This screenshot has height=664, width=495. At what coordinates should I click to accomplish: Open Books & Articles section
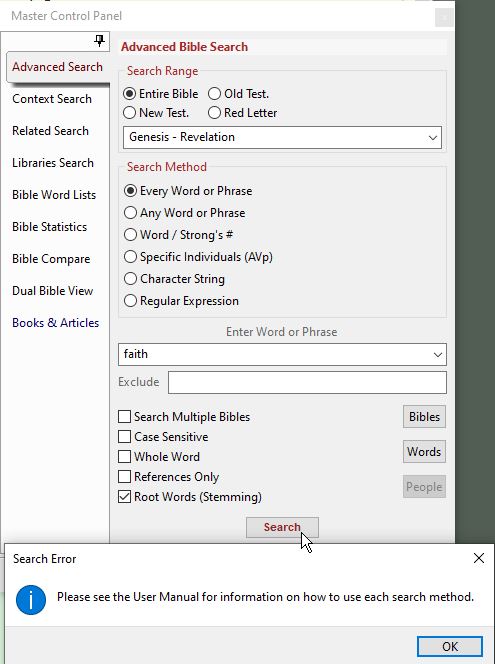(55, 323)
